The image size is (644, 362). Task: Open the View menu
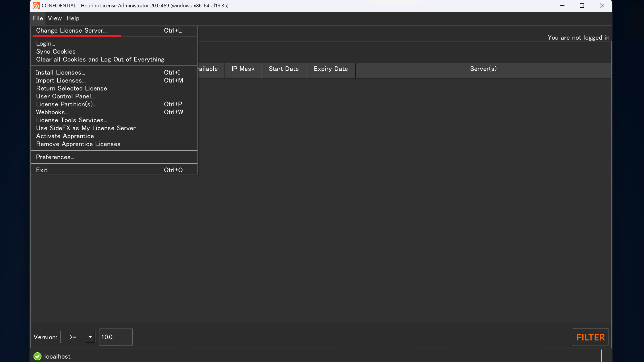click(x=55, y=18)
